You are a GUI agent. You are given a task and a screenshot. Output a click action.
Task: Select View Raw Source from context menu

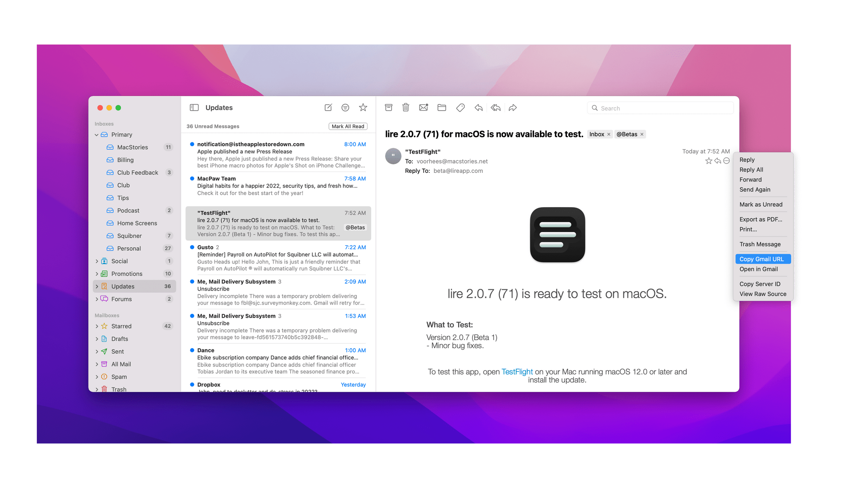click(x=762, y=294)
